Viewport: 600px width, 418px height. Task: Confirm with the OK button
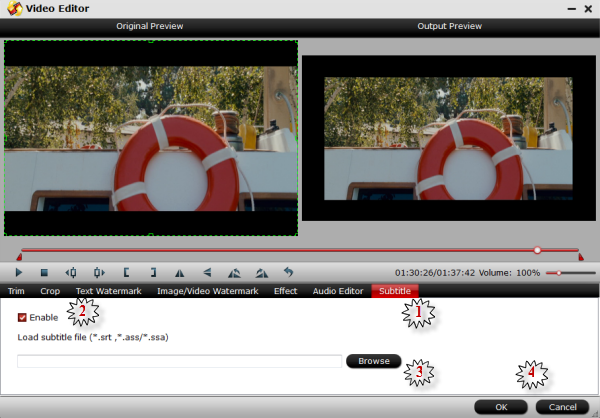click(501, 407)
